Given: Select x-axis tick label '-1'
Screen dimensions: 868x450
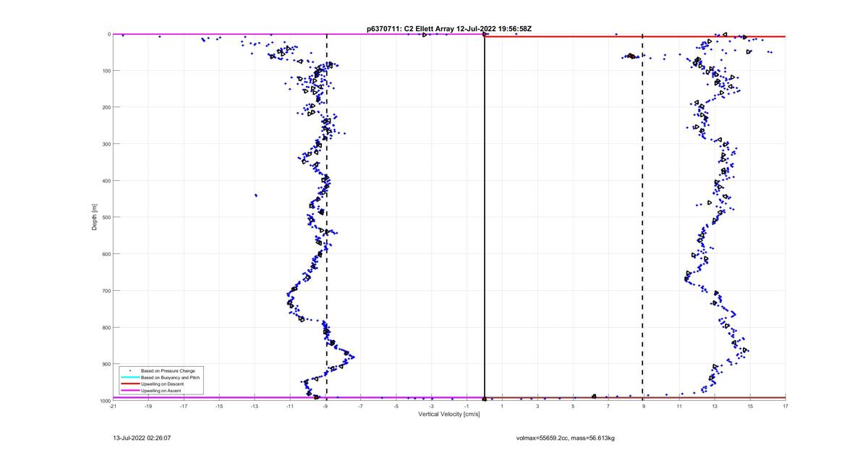Looking at the screenshot, I should pyautogui.click(x=467, y=406).
